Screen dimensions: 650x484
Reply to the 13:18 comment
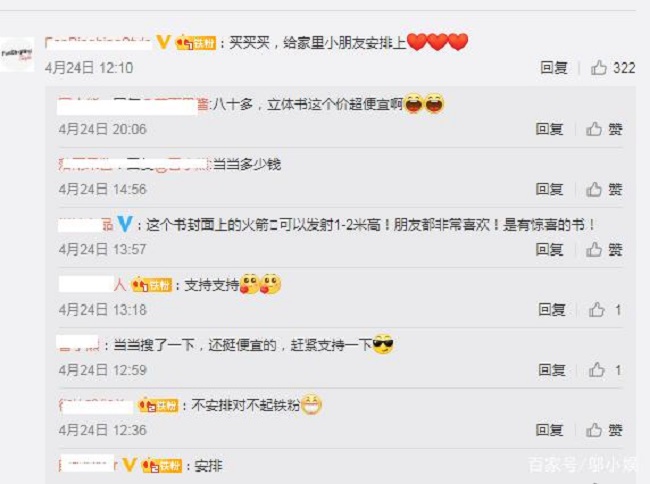click(x=552, y=310)
